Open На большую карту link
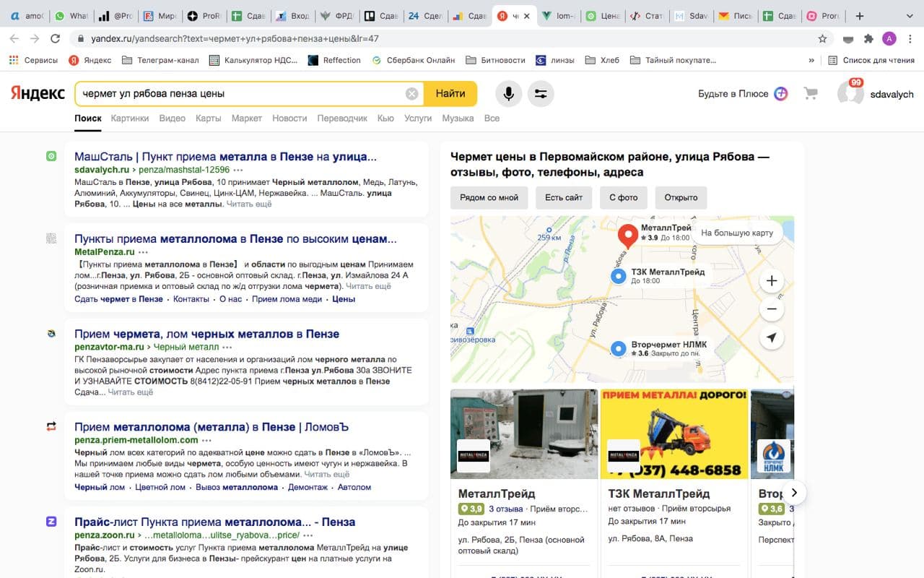924x578 pixels. pyautogui.click(x=737, y=233)
